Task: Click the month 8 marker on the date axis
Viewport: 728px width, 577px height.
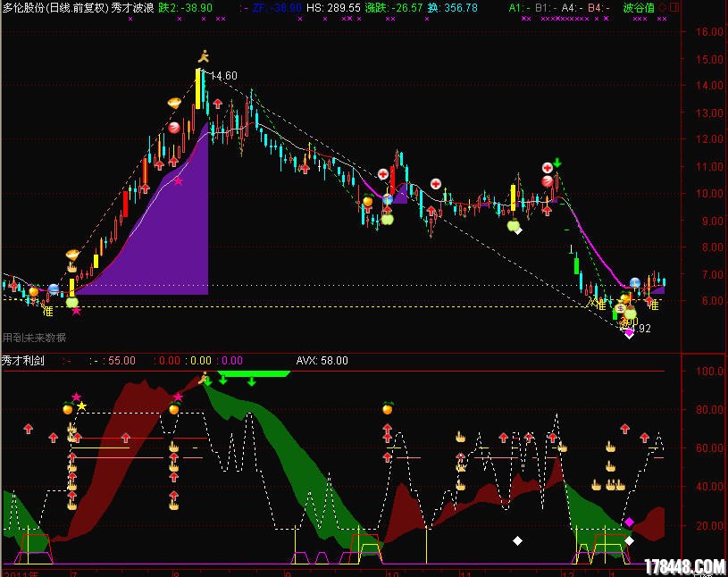Action: [176, 573]
